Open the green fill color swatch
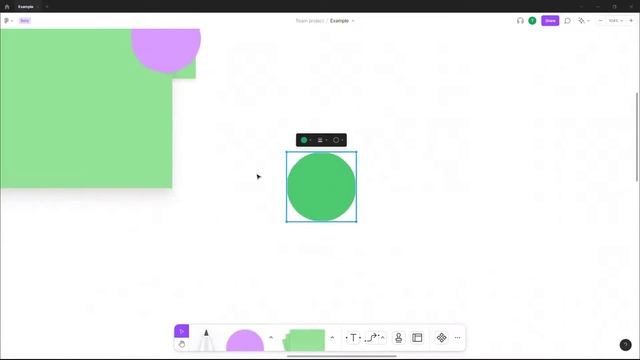The image size is (640, 360). pyautogui.click(x=304, y=140)
